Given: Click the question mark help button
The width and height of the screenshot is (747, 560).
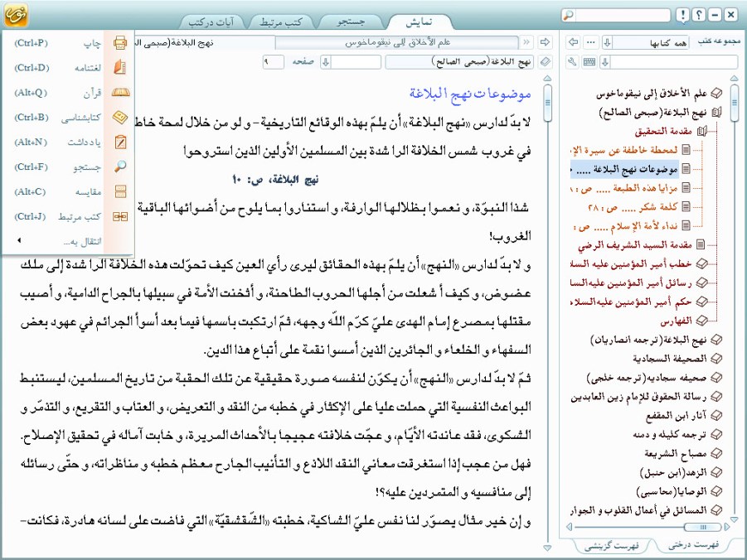Looking at the screenshot, I should (x=698, y=15).
